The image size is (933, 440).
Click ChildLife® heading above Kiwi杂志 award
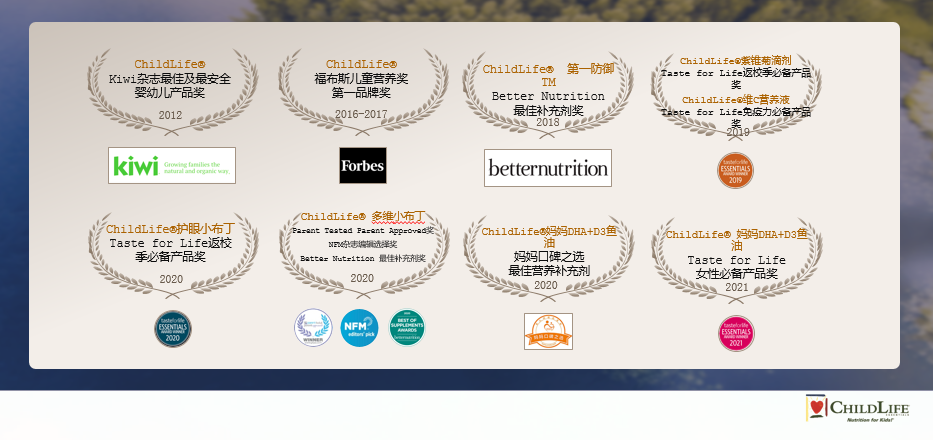coord(170,64)
